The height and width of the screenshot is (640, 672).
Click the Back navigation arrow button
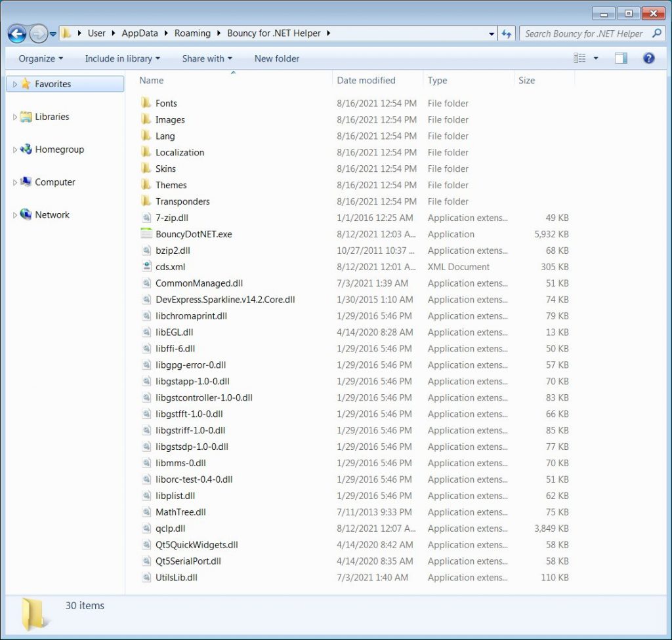pos(17,33)
